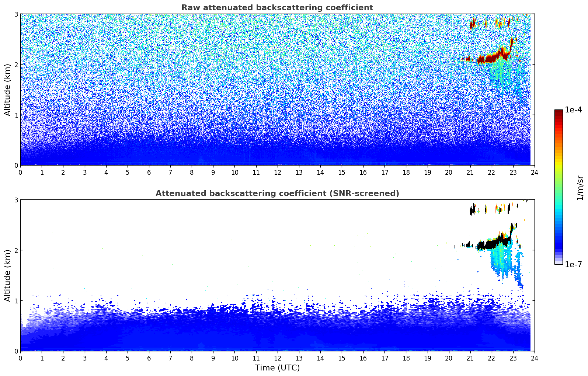Click hour 12 tick label on bottom plot
The height and width of the screenshot is (376, 588).
[x=277, y=358]
